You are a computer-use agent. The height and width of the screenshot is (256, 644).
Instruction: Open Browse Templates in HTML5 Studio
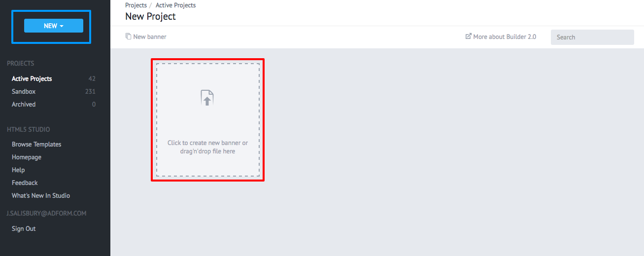[x=36, y=144]
